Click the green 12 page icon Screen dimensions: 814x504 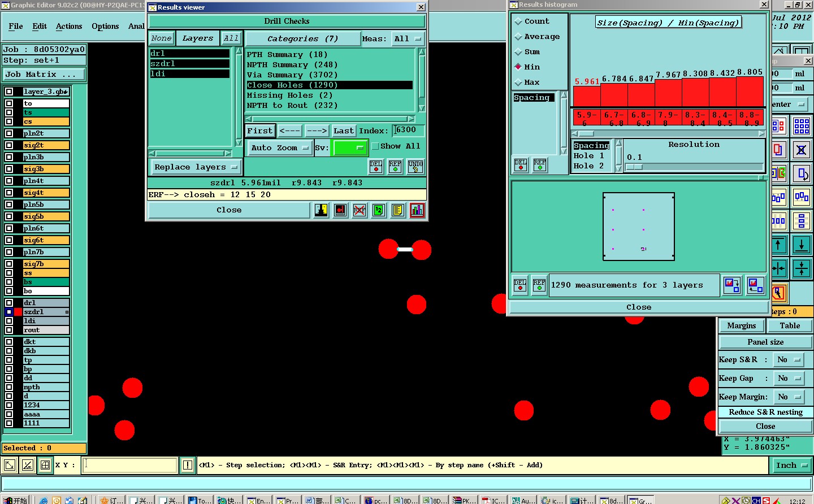point(379,210)
